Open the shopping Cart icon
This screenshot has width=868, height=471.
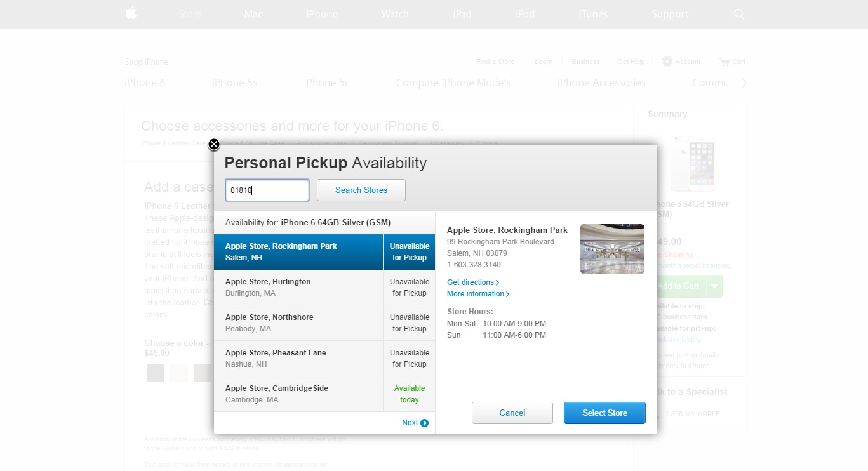[x=724, y=62]
